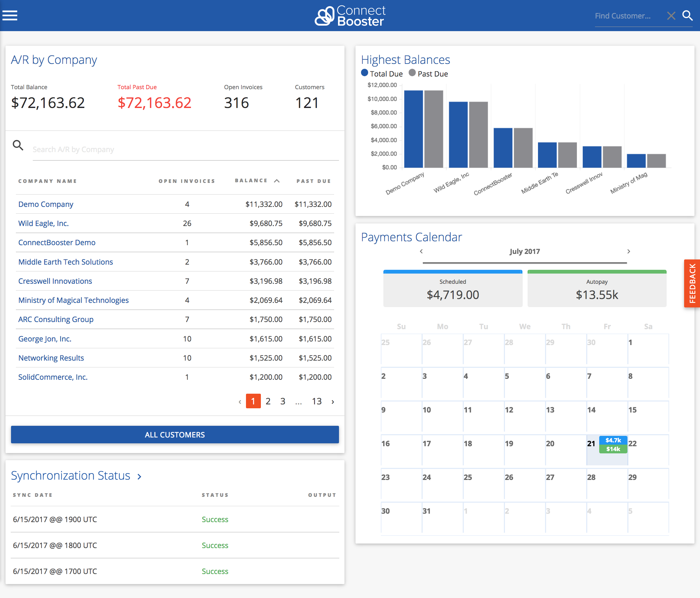
Task: Click the Customers count 121
Action: coord(307,103)
